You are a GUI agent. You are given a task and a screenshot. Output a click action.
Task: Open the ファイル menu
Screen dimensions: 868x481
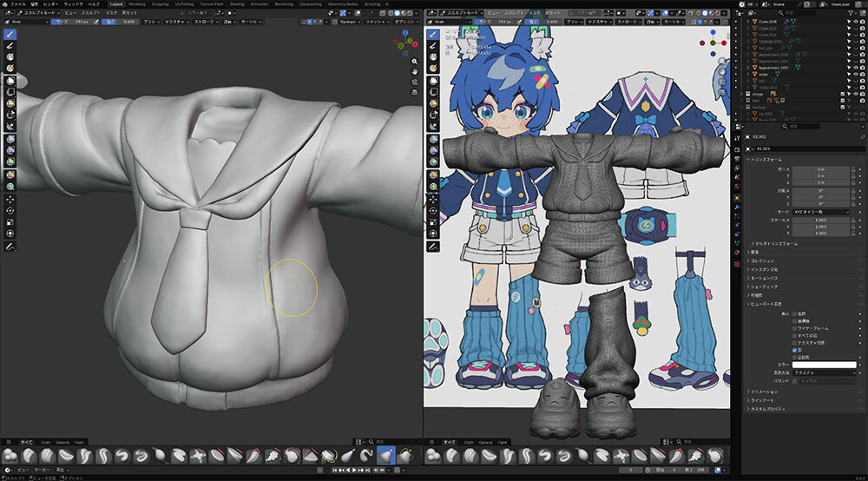pyautogui.click(x=18, y=4)
